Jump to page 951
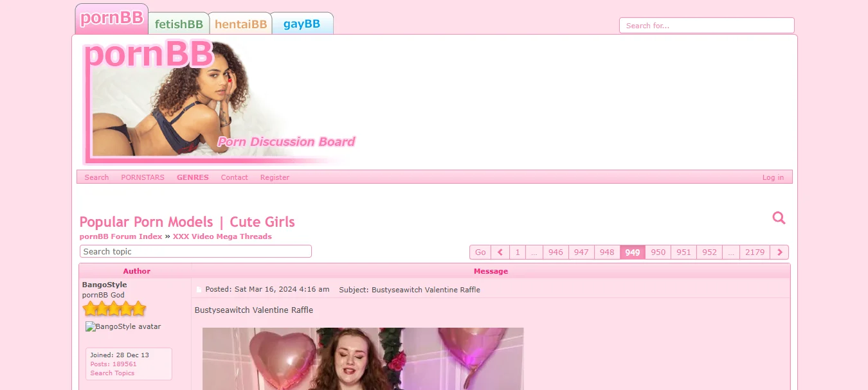Viewport: 868px width, 390px height. click(x=684, y=252)
